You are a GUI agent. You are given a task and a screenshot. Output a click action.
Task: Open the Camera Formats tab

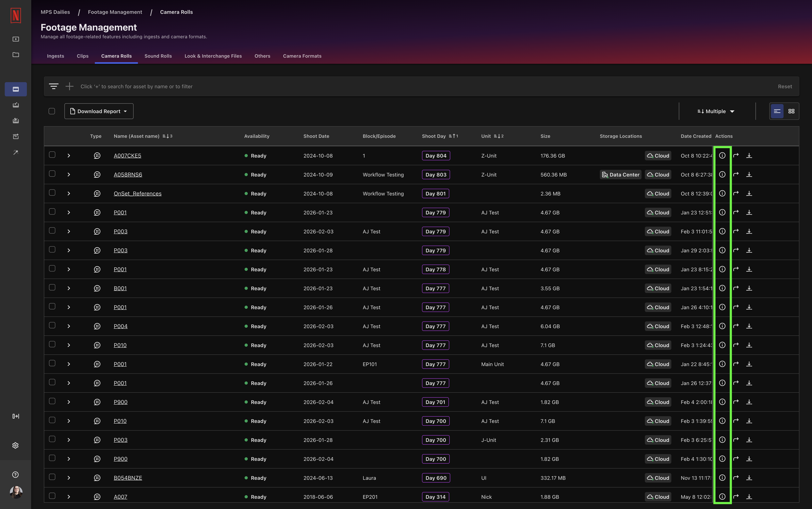pos(302,56)
